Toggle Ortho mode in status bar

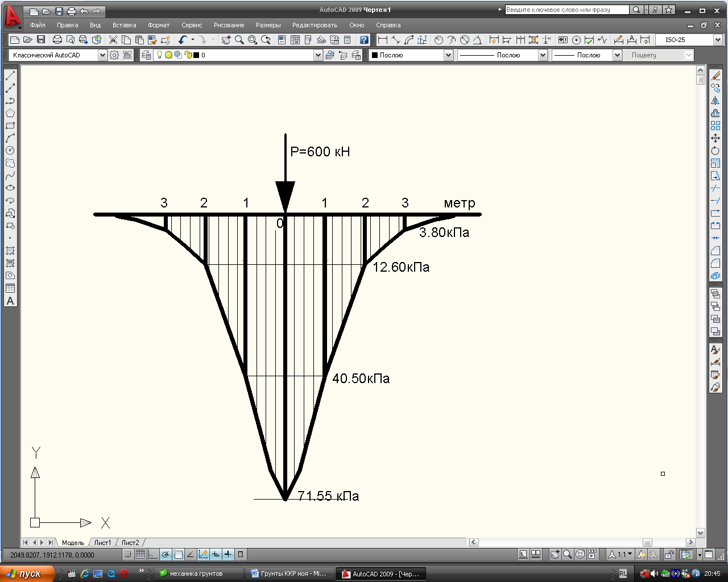pos(153,555)
